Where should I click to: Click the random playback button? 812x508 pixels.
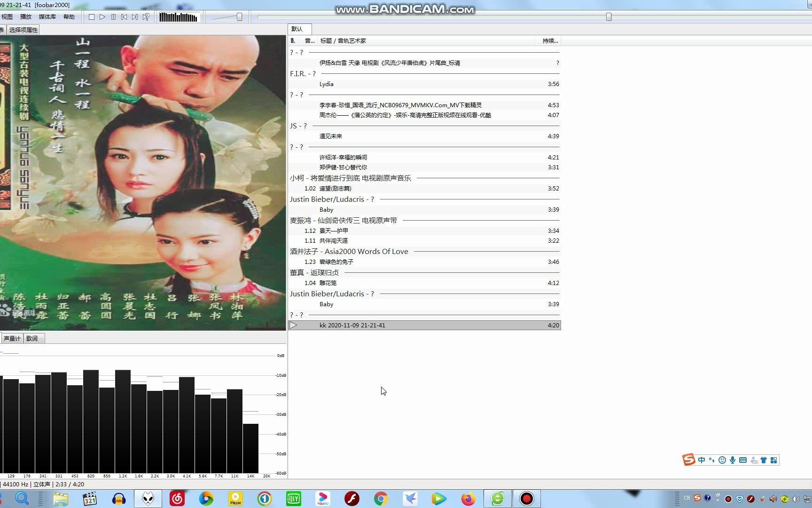(x=146, y=17)
